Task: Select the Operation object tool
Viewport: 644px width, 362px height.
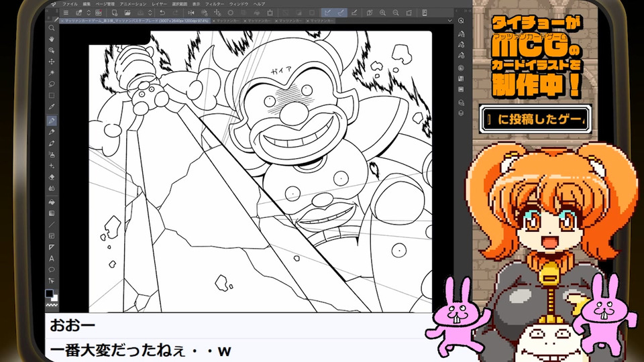Action: pyautogui.click(x=52, y=50)
